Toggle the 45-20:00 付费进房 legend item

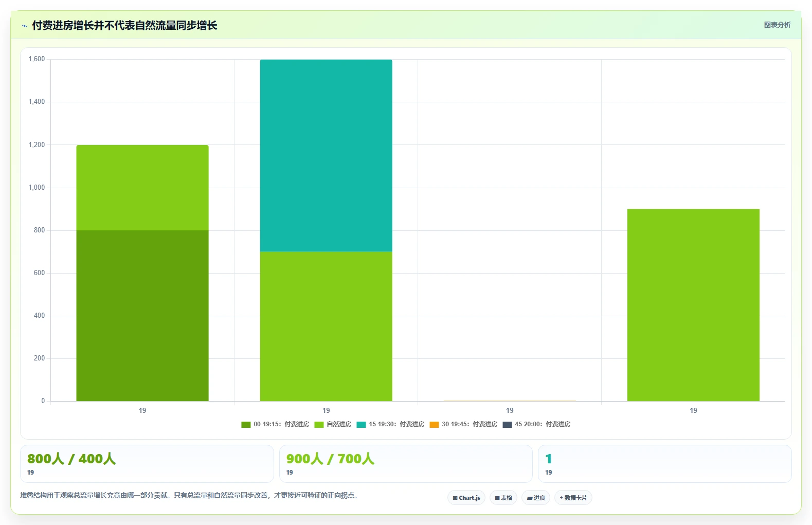tap(536, 424)
